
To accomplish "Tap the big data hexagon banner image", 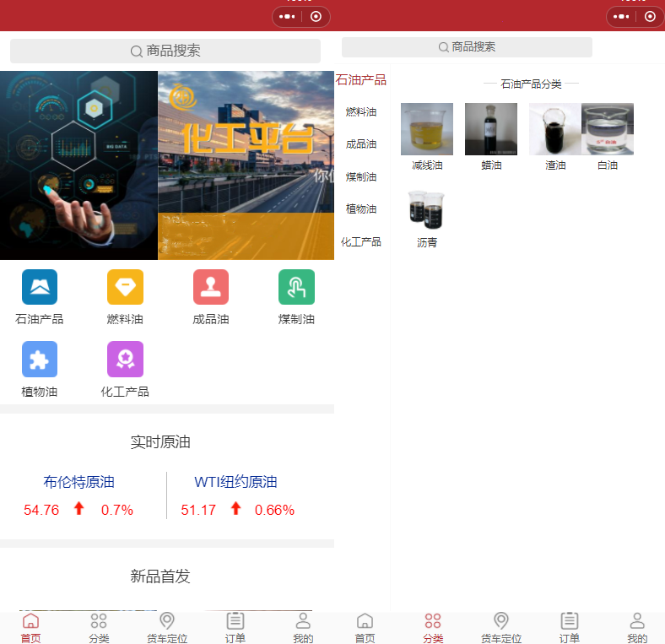I will [x=78, y=165].
